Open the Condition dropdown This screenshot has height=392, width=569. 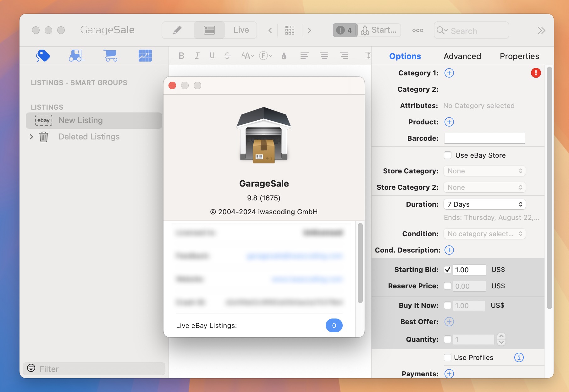[484, 234]
